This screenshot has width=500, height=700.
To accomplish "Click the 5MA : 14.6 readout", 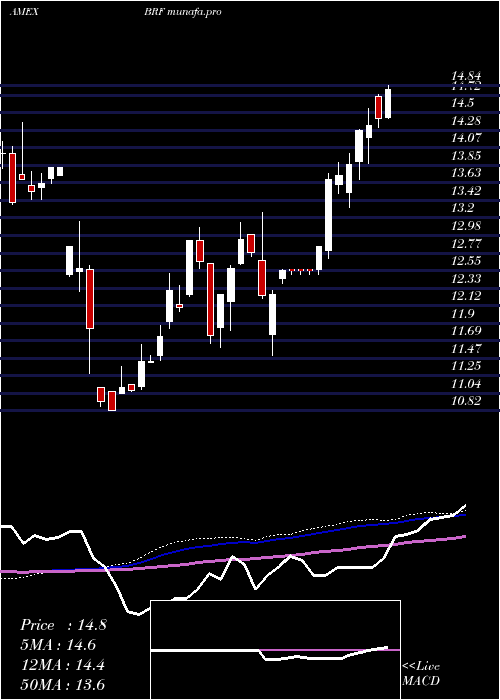I will [58, 645].
